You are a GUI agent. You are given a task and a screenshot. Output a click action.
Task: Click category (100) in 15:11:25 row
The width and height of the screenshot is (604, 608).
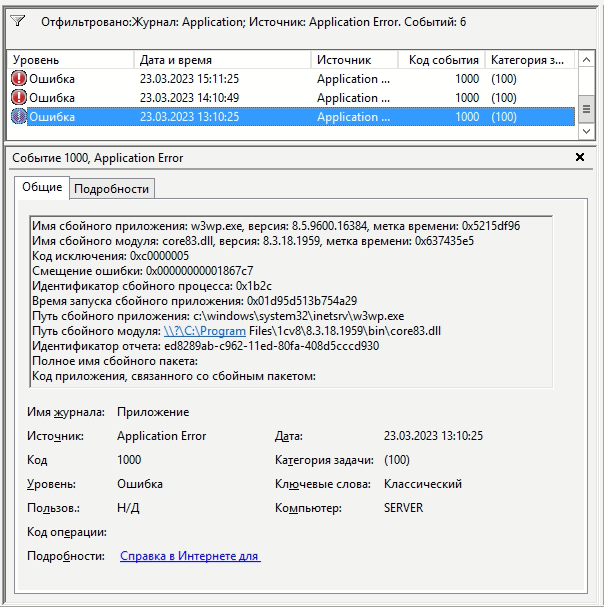504,79
